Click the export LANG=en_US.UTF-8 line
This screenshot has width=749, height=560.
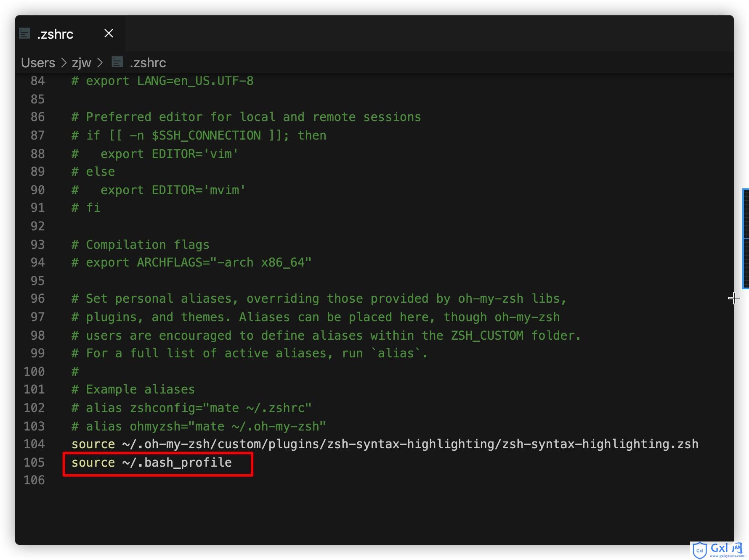162,81
